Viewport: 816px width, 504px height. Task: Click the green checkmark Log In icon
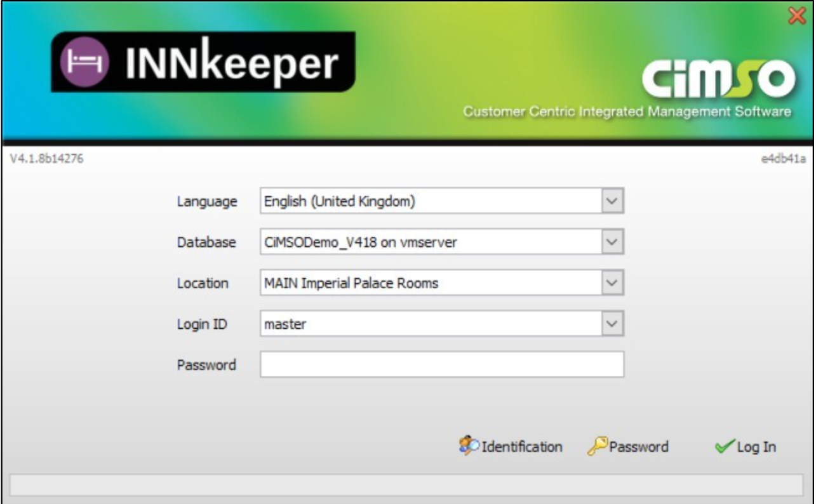[x=725, y=447]
